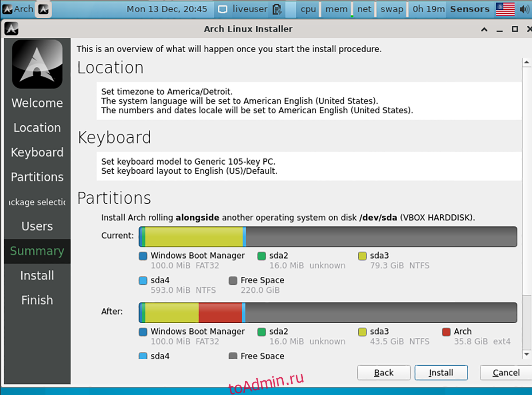Viewport: 532px width, 395px height.
Task: Open the clipboard manager panel icon
Action: coord(278,9)
